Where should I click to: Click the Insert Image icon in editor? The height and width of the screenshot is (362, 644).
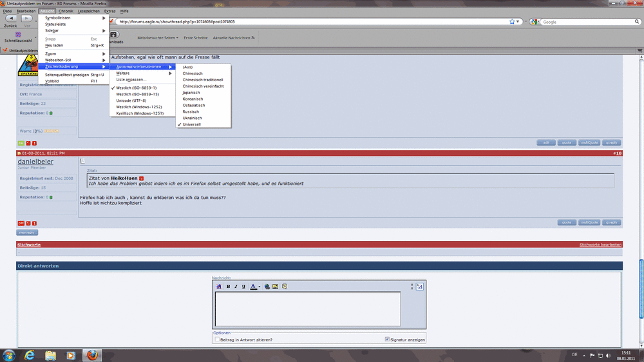(275, 287)
